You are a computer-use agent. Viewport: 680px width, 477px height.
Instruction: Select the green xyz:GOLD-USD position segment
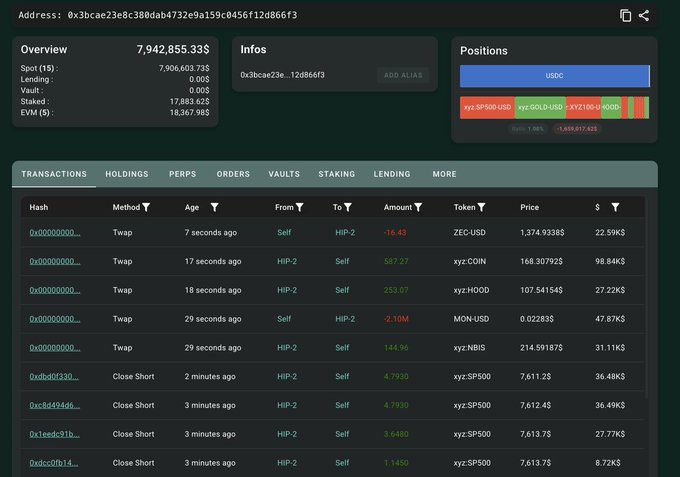pyautogui.click(x=540, y=108)
